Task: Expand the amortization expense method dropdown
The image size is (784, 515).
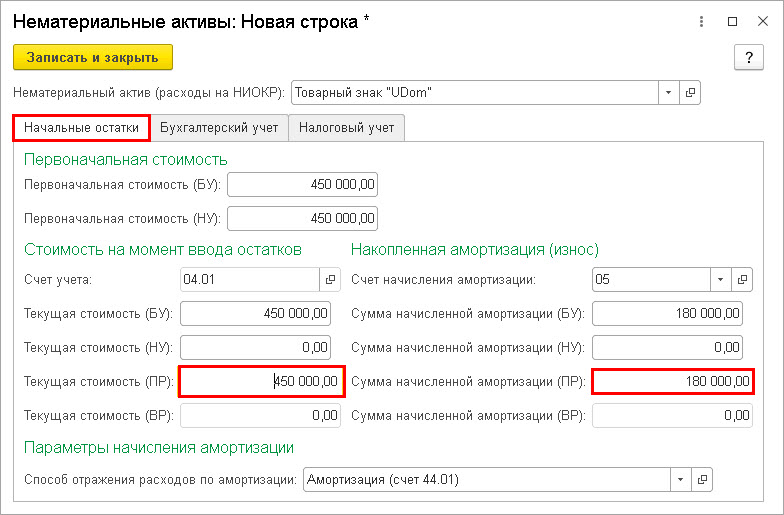Action: point(680,480)
